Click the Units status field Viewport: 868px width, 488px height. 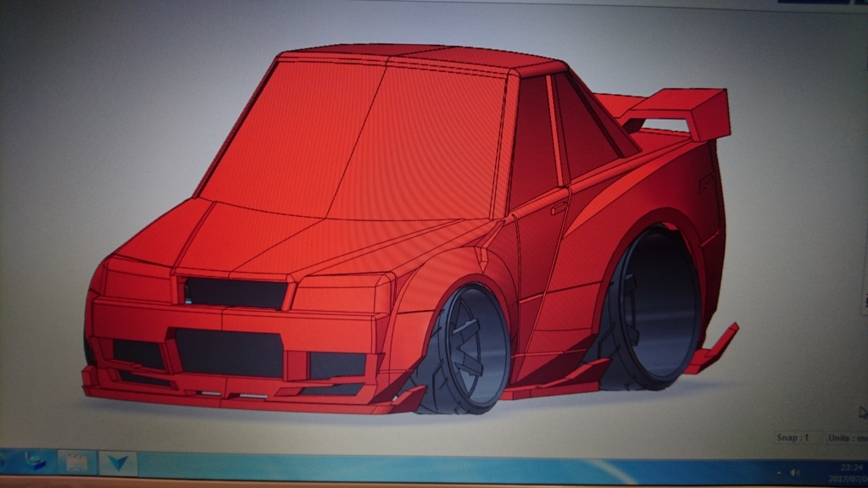click(x=848, y=438)
